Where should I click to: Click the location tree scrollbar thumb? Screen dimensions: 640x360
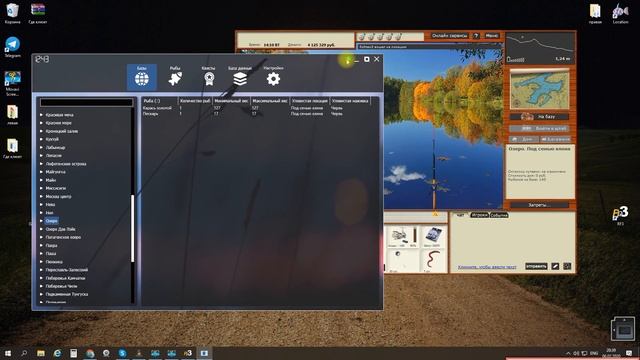click(133, 228)
